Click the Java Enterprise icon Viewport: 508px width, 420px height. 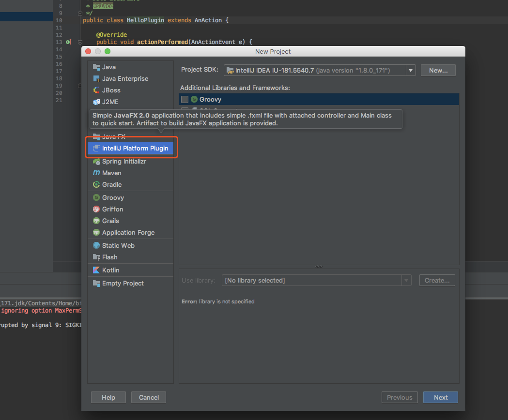[x=96, y=79]
